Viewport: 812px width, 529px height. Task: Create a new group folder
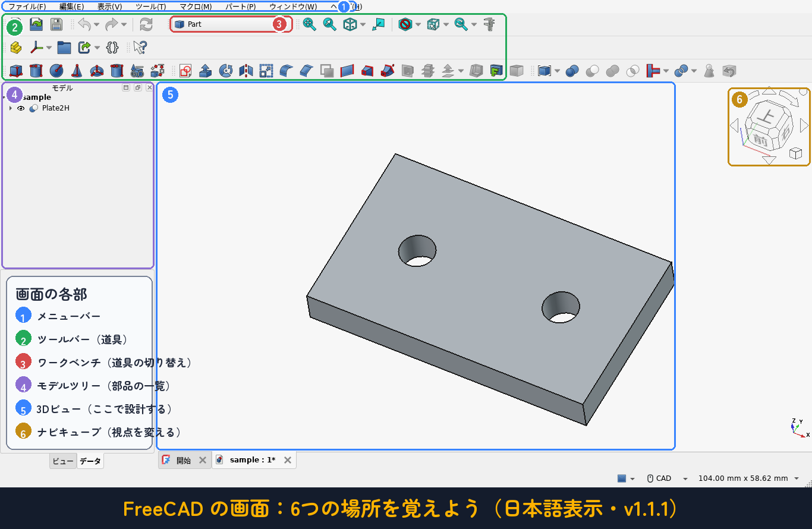tap(64, 47)
